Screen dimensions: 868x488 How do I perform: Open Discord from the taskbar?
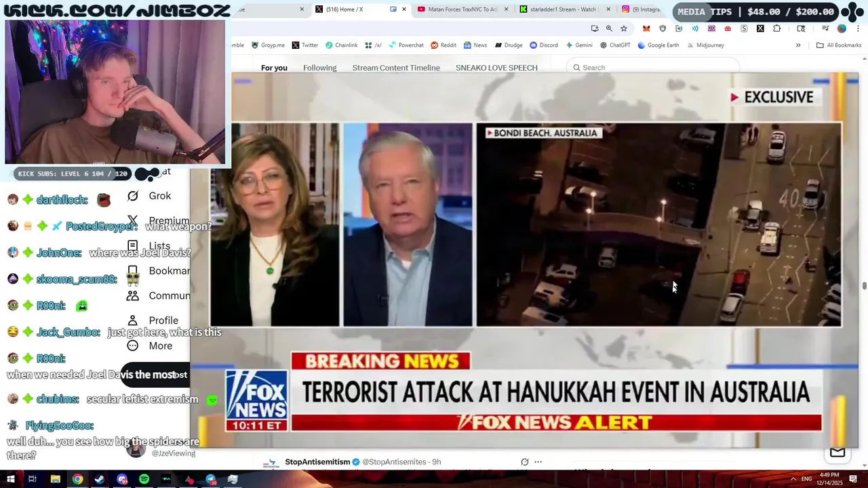(122, 479)
